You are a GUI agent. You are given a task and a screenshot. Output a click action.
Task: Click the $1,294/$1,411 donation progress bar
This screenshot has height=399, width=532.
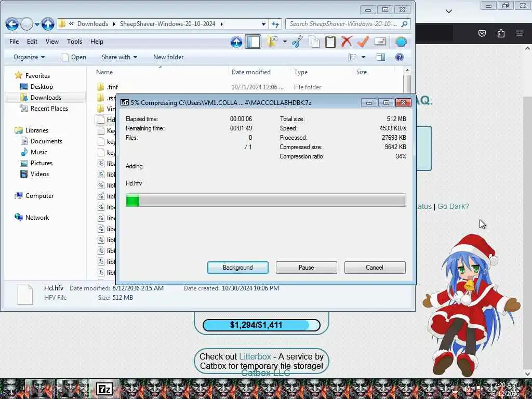tap(261, 325)
